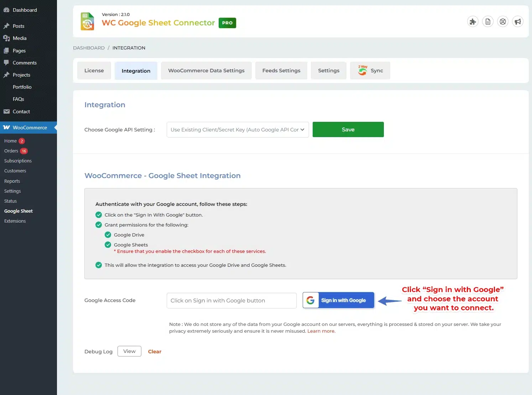Viewport: 532px width, 395px height.
Task: Go to the 2 Way Sync tab
Action: pyautogui.click(x=370, y=71)
